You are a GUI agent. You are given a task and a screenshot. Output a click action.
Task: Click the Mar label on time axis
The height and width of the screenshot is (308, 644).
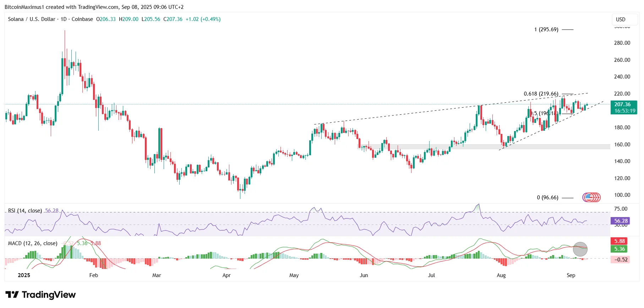pyautogui.click(x=157, y=275)
